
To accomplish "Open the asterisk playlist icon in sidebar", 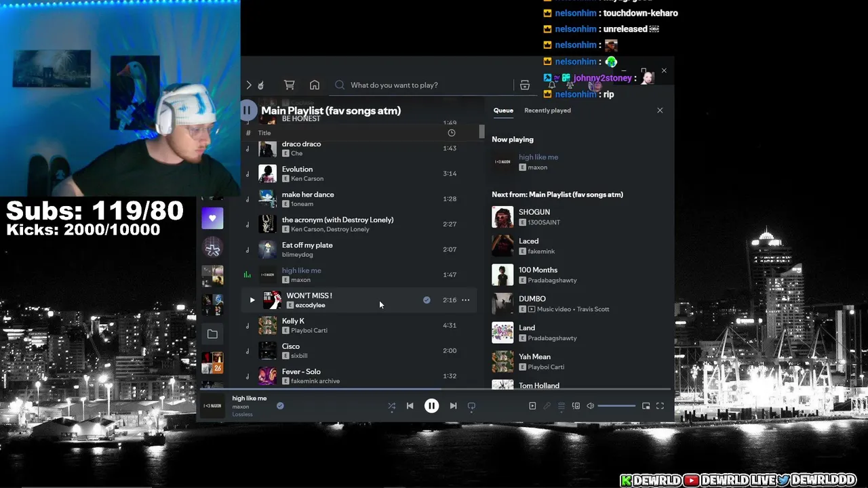I will click(x=212, y=248).
